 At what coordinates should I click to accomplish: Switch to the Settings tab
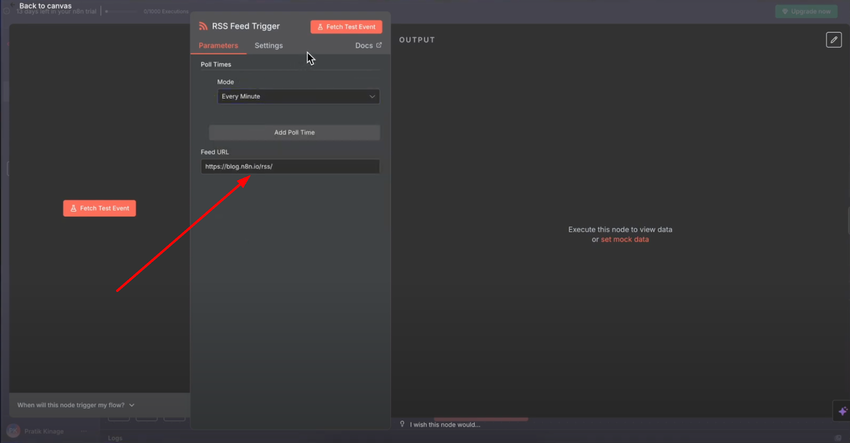269,46
